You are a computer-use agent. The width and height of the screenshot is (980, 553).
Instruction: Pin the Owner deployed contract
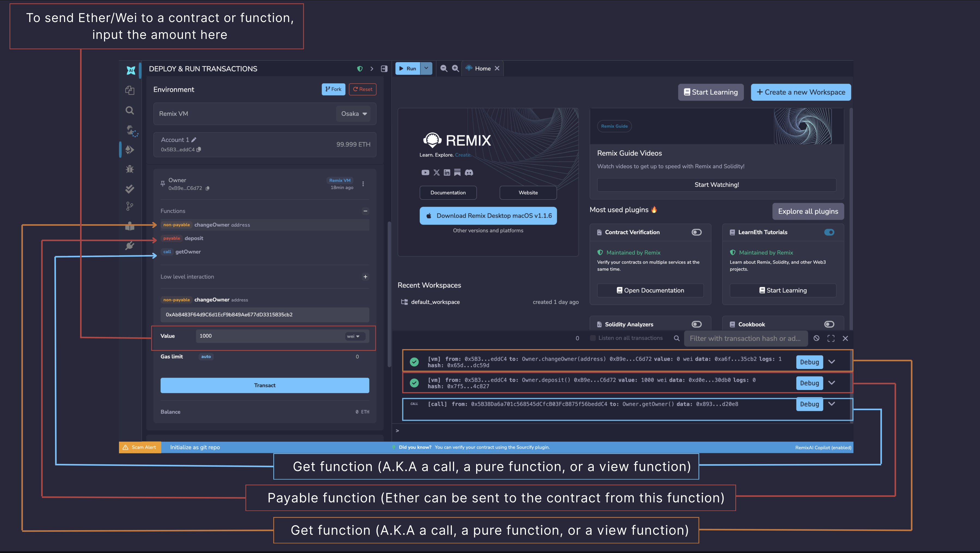pos(163,184)
